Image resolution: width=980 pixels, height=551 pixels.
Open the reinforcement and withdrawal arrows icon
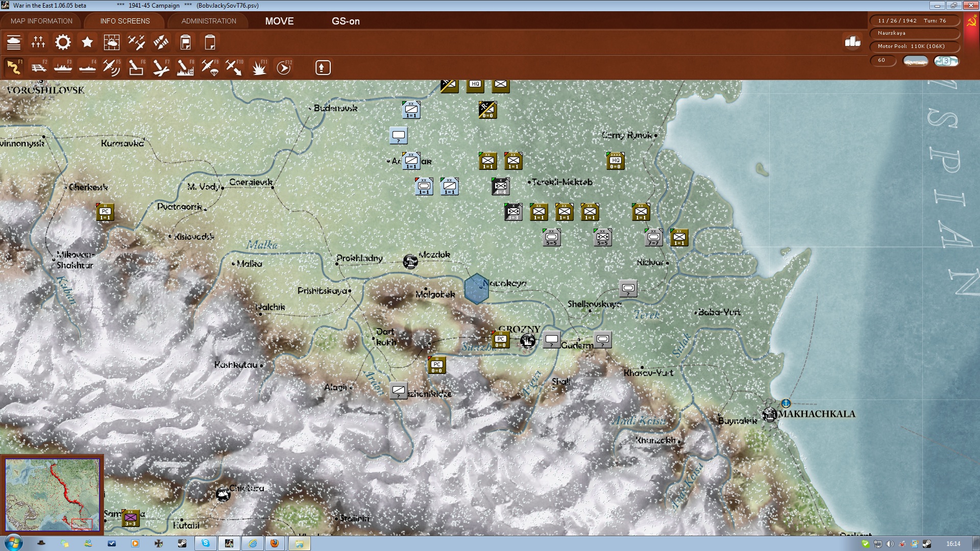161,42
